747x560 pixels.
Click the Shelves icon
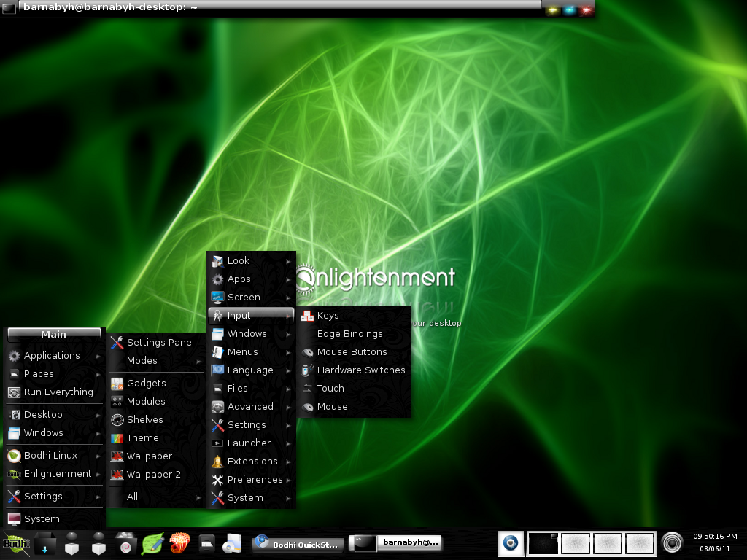(117, 419)
